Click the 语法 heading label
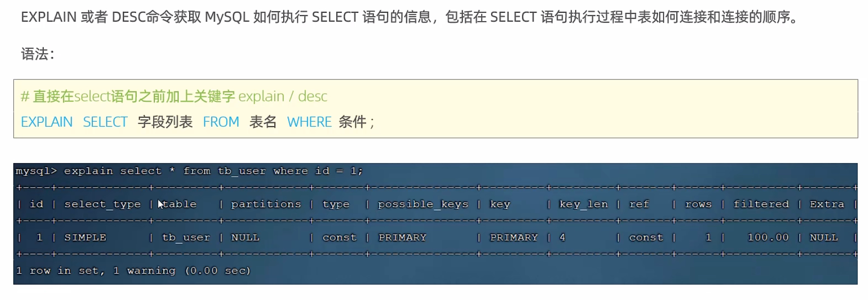The height and width of the screenshot is (300, 868). pos(34,54)
